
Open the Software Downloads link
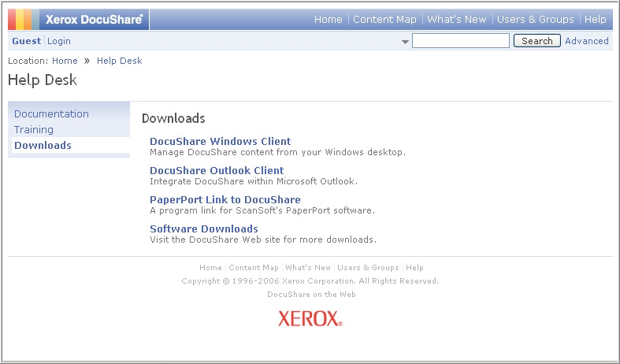[204, 228]
